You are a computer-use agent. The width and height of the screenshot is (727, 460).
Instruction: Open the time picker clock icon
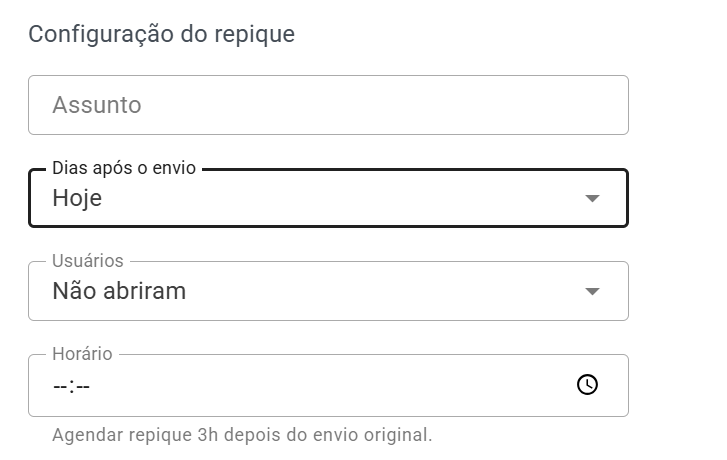click(x=588, y=385)
